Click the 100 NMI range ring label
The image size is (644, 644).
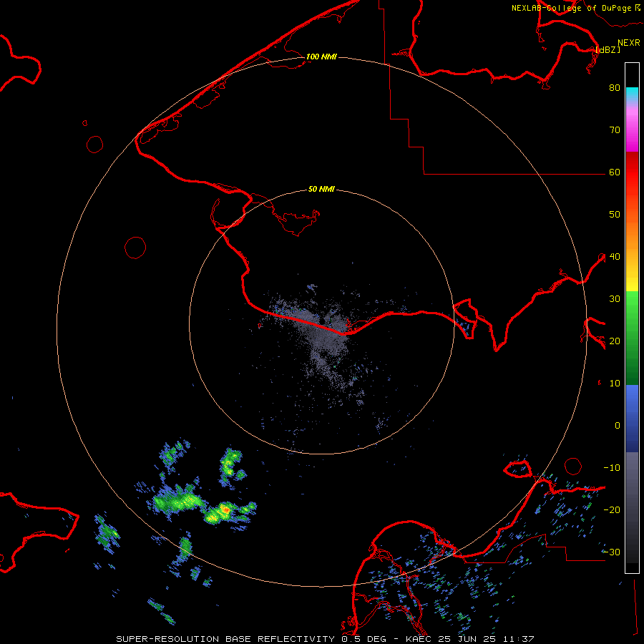[321, 57]
